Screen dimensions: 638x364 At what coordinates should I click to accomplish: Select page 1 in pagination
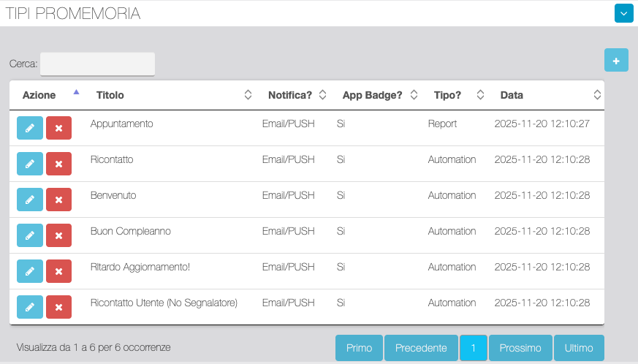click(473, 348)
